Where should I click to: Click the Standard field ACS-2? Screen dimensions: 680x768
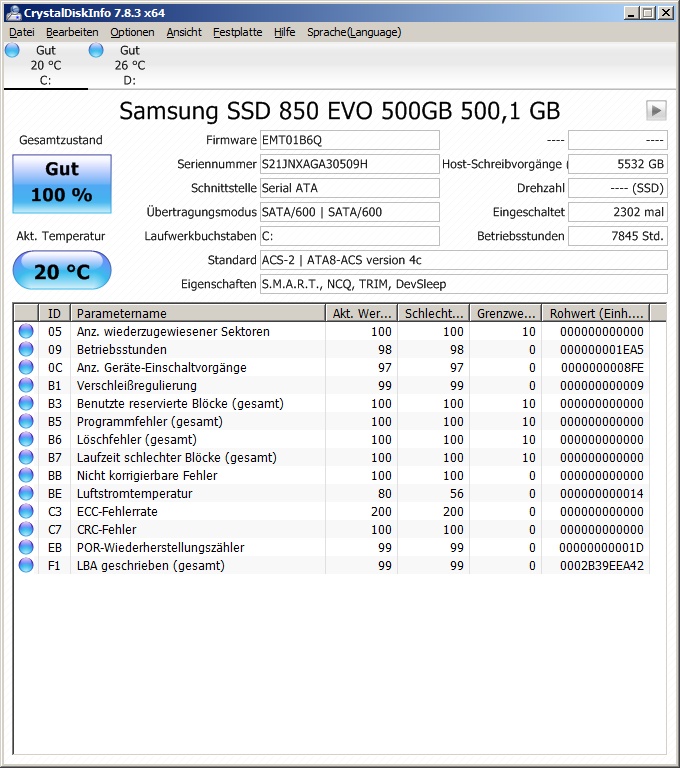coord(463,260)
